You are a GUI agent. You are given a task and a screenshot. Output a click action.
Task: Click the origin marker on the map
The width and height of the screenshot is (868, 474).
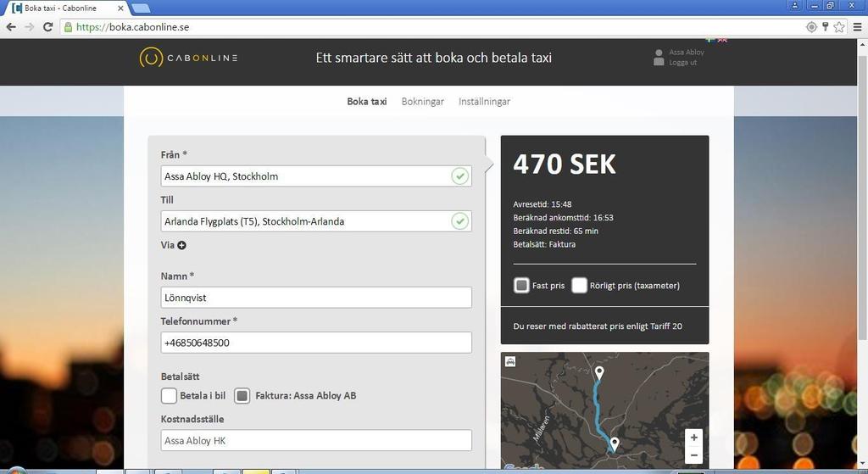click(614, 443)
